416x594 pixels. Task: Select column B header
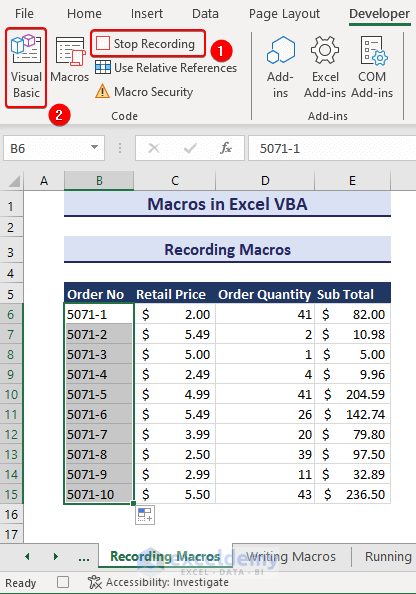point(99,181)
